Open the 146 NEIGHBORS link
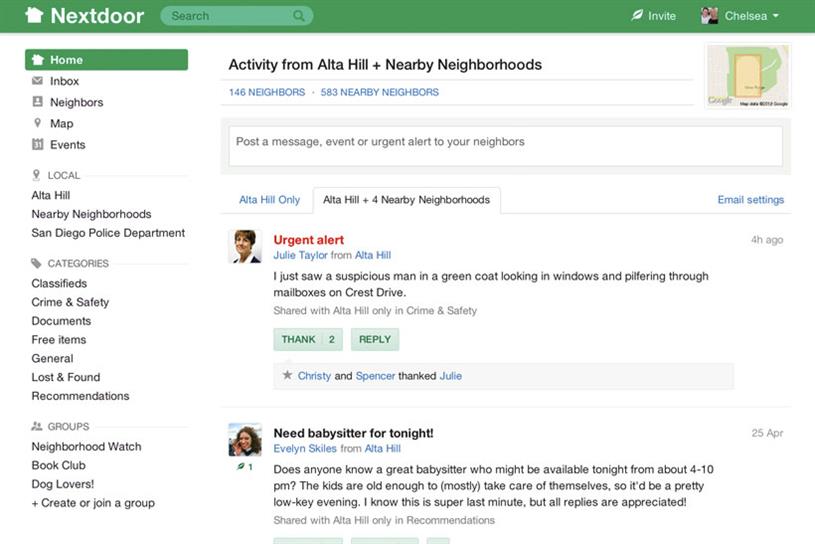This screenshot has width=815, height=544. click(x=267, y=92)
